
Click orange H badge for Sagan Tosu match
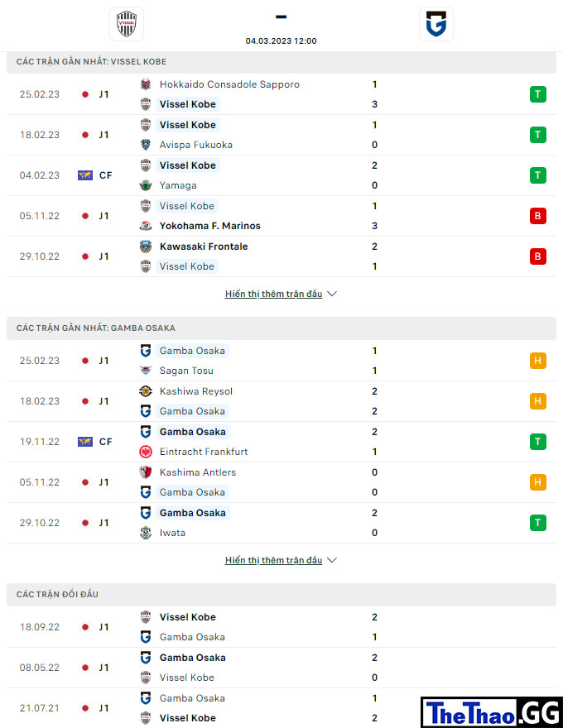pos(538,361)
